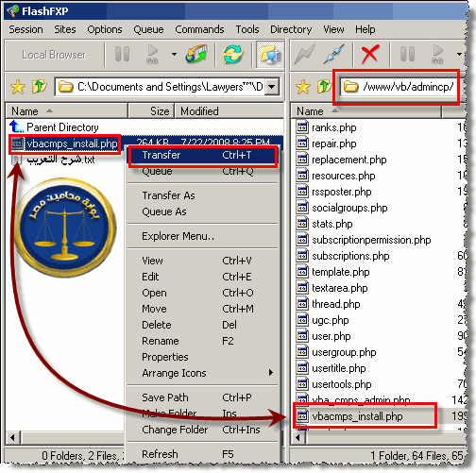Open the Help menu

point(365,29)
